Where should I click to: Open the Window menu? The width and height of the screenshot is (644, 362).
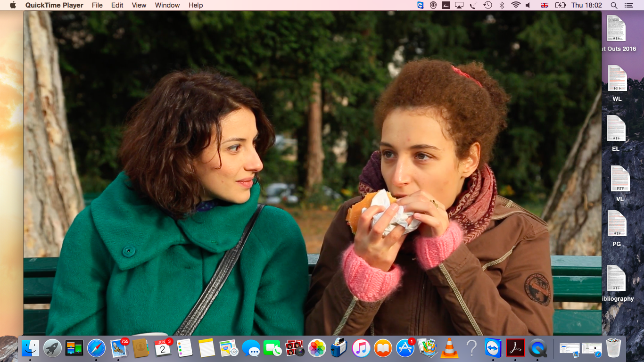click(x=167, y=5)
